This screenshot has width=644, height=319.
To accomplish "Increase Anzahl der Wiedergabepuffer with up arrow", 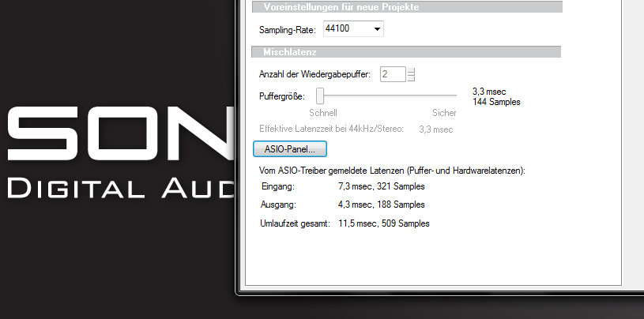I will [x=411, y=69].
